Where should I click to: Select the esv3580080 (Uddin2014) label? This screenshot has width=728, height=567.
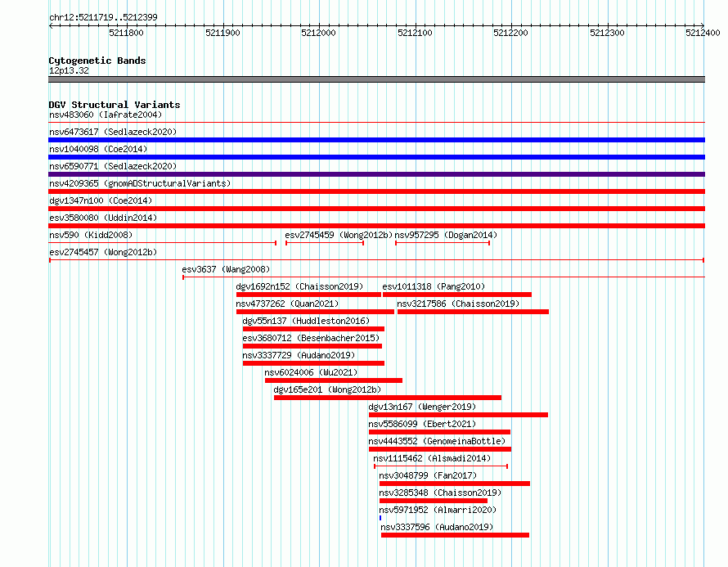(x=103, y=218)
